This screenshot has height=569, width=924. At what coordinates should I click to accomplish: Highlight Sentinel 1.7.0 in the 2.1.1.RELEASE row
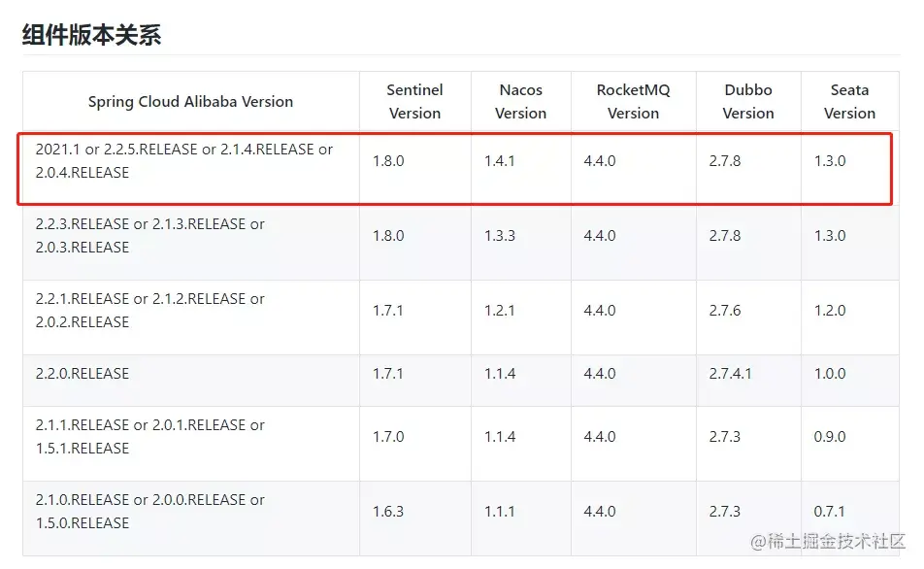[388, 437]
